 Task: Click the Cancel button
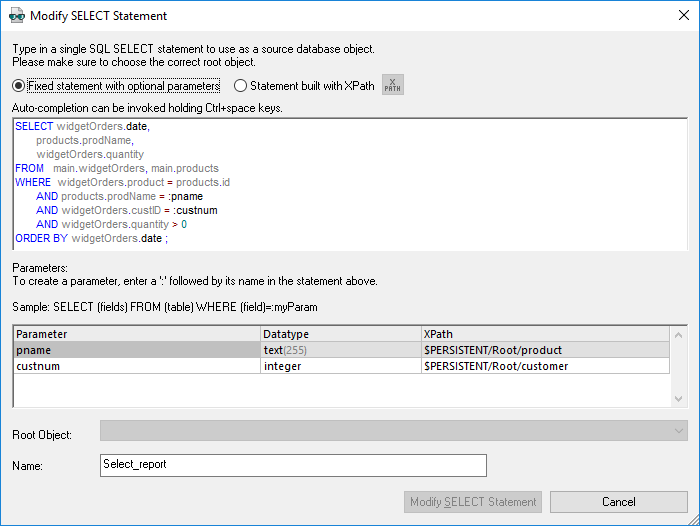[618, 502]
